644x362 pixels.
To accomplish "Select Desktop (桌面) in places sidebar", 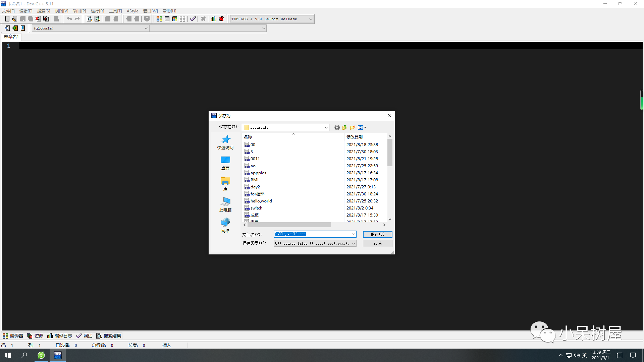I will (x=225, y=163).
